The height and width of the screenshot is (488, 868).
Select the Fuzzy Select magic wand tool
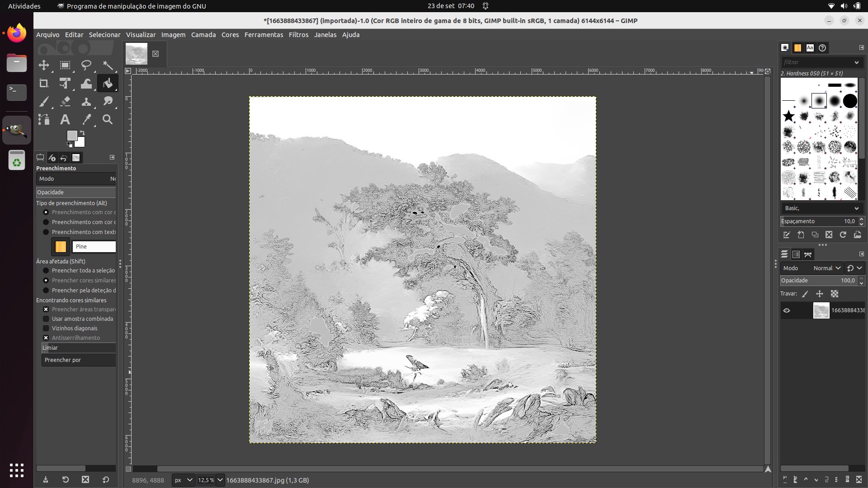pyautogui.click(x=108, y=65)
